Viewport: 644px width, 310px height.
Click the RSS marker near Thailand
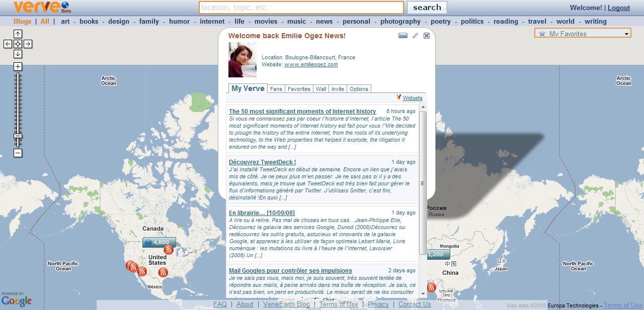point(431,287)
